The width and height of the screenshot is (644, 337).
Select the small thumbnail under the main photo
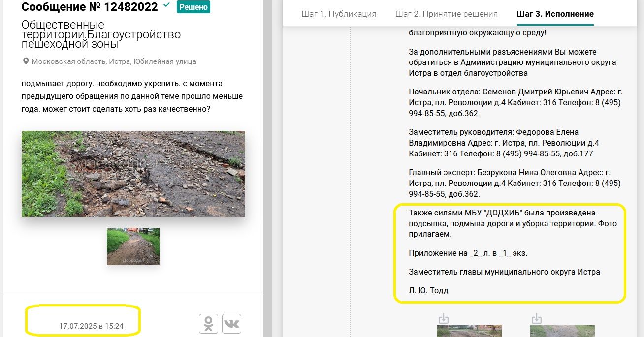click(x=133, y=246)
